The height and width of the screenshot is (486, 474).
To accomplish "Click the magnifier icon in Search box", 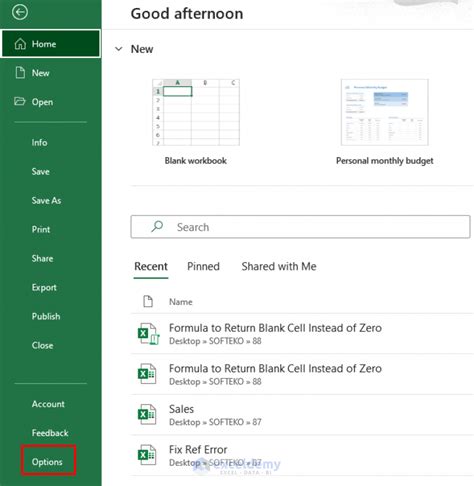I will (157, 227).
